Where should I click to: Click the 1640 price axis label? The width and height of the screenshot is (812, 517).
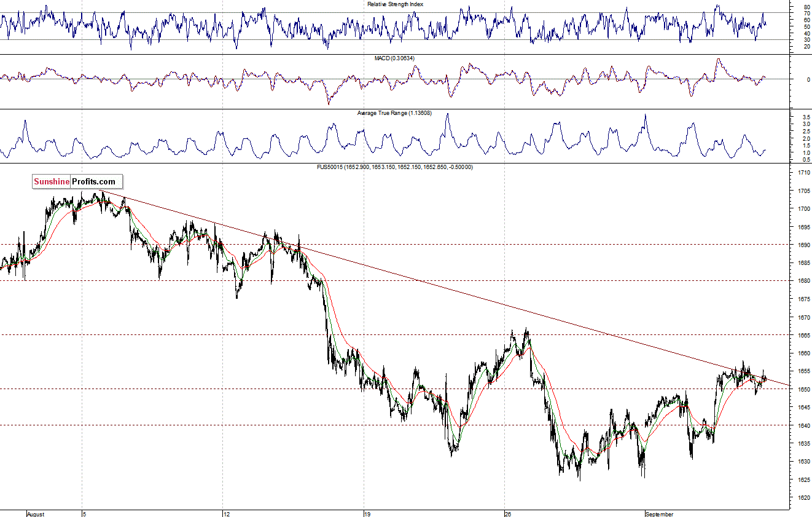pos(803,426)
